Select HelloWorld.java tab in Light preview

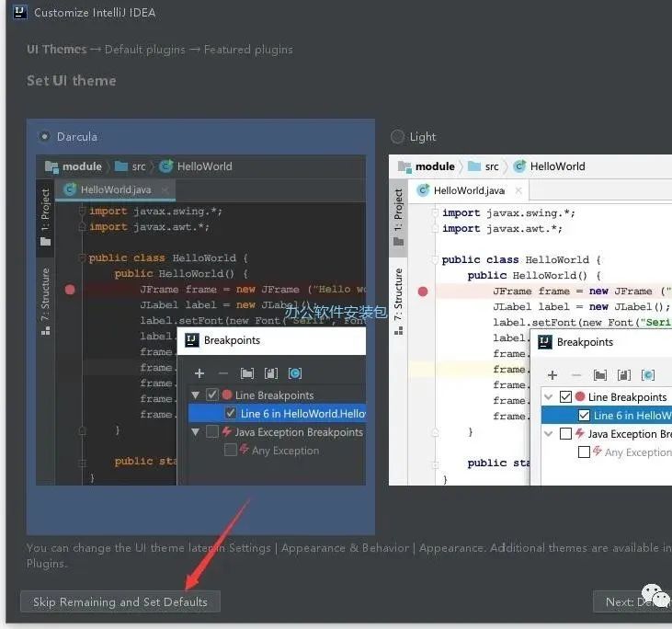467,190
